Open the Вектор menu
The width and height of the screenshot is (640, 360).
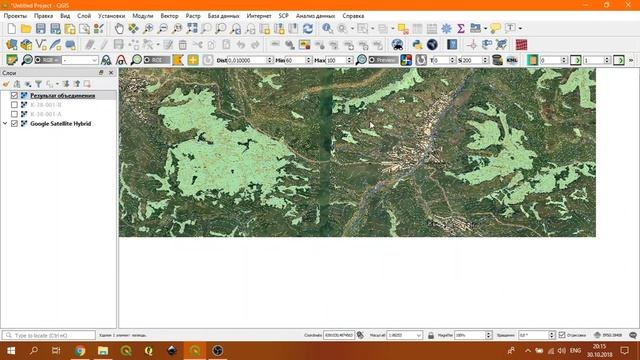pyautogui.click(x=169, y=16)
